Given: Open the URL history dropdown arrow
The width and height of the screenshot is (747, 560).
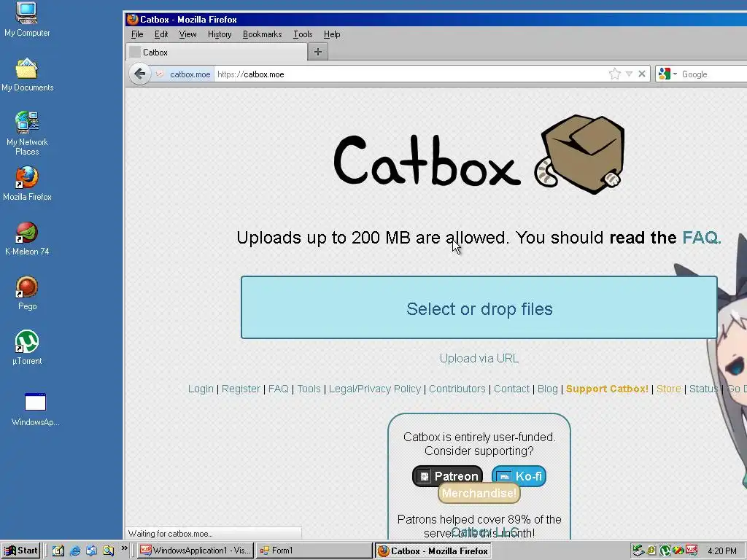Looking at the screenshot, I should coord(629,74).
